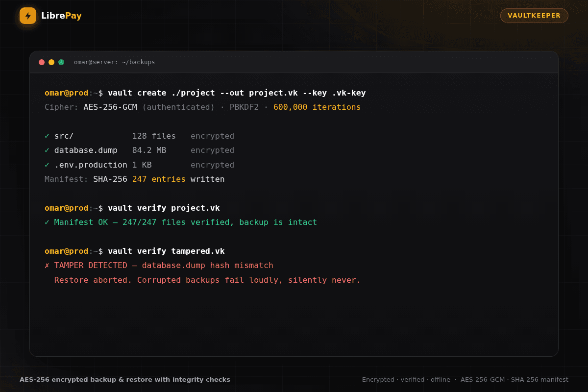Click the LibrePay brand name
The height and width of the screenshot is (392, 588).
[x=61, y=16]
